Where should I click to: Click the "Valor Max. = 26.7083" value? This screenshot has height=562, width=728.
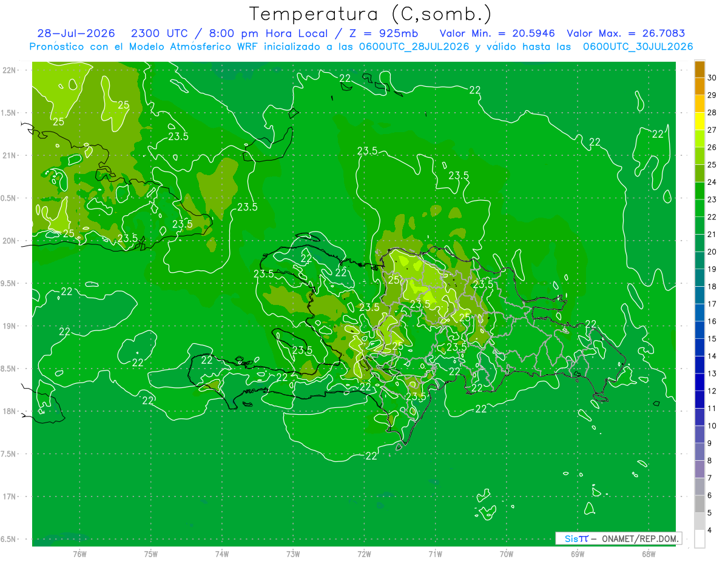point(626,34)
